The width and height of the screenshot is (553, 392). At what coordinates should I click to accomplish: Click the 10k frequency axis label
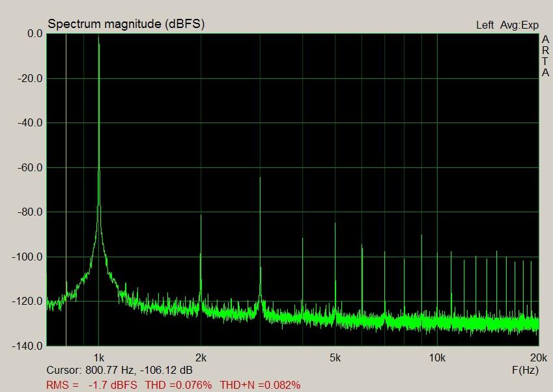point(436,357)
